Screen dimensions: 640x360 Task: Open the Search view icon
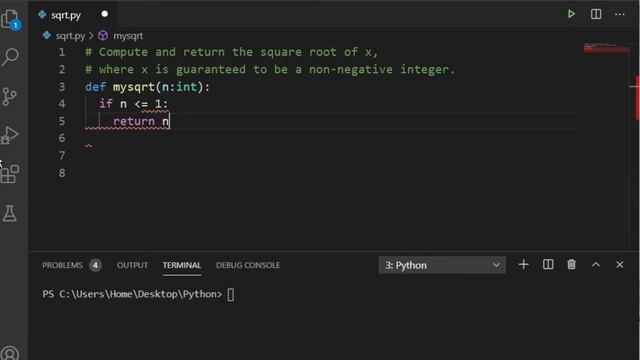(10, 57)
